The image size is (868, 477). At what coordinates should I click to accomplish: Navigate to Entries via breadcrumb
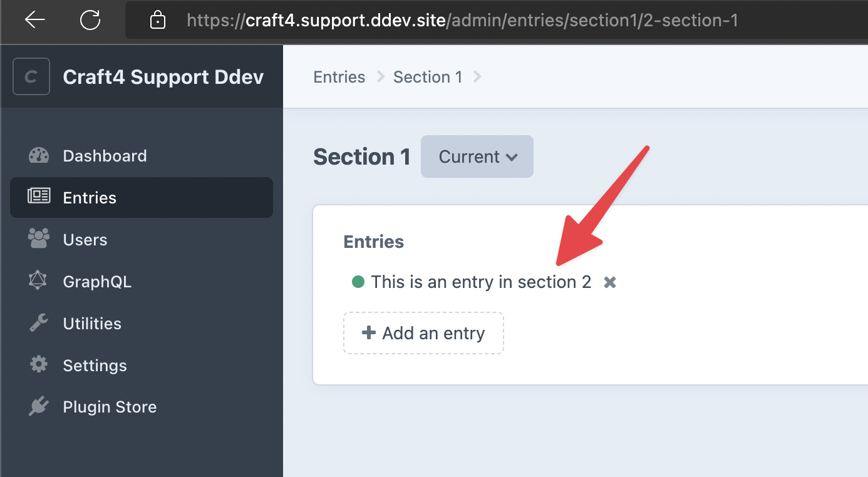click(x=339, y=76)
